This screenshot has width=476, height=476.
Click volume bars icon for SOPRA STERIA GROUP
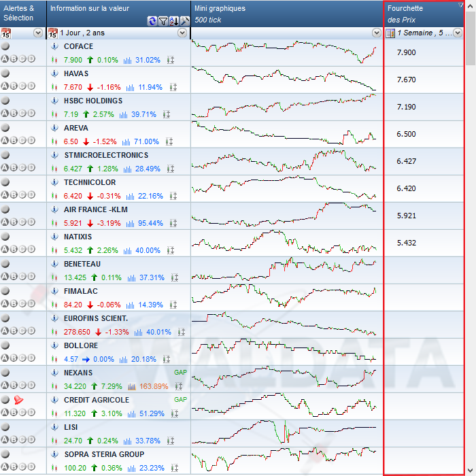pyautogui.click(x=131, y=468)
